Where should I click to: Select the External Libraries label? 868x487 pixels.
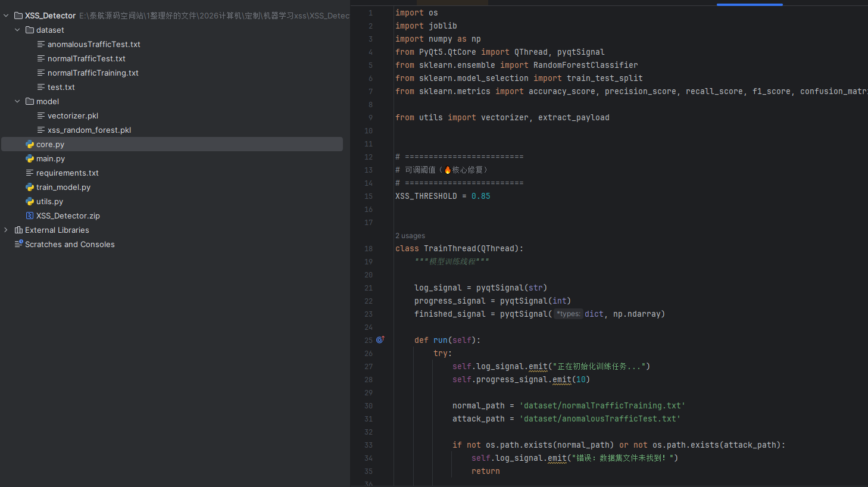click(x=57, y=230)
